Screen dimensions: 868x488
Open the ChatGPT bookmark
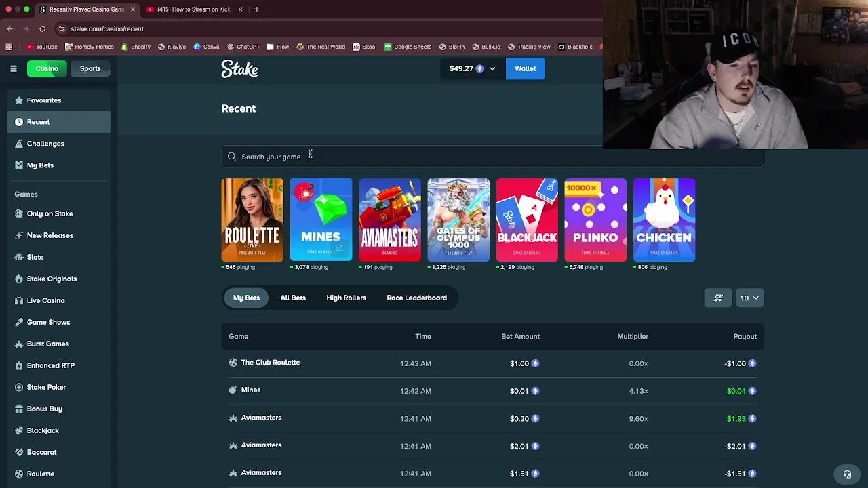[243, 47]
